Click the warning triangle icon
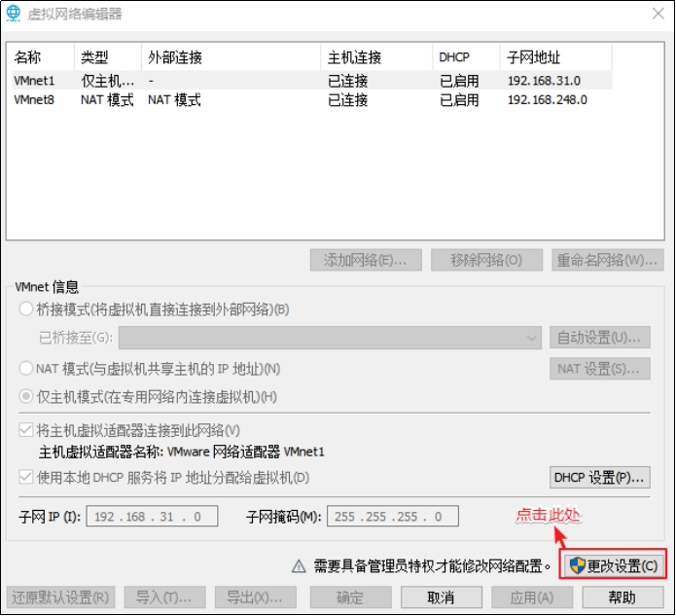Image resolution: width=676 pixels, height=616 pixels. click(299, 566)
